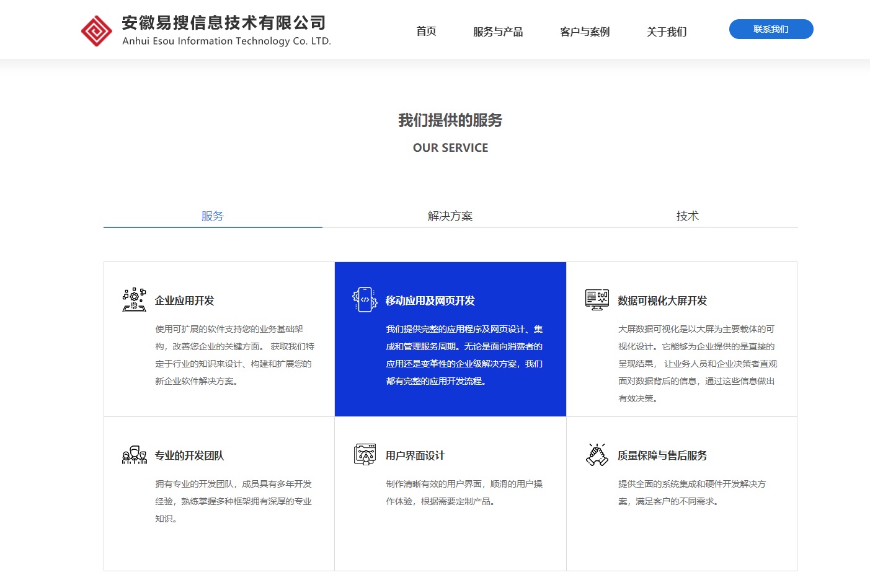Click the user interface design icon
The image size is (870, 588).
[x=365, y=455]
